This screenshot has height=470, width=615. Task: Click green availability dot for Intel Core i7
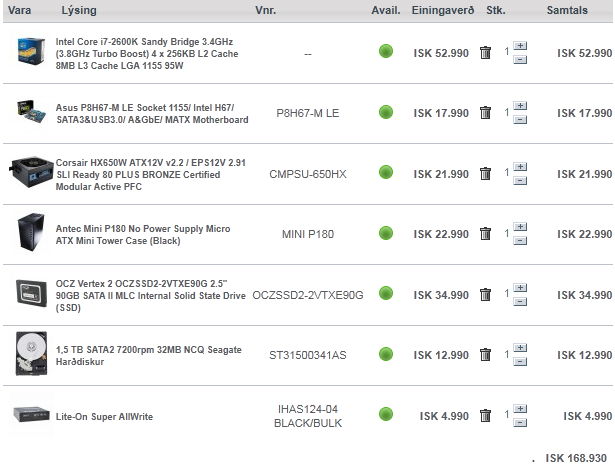coord(386,52)
